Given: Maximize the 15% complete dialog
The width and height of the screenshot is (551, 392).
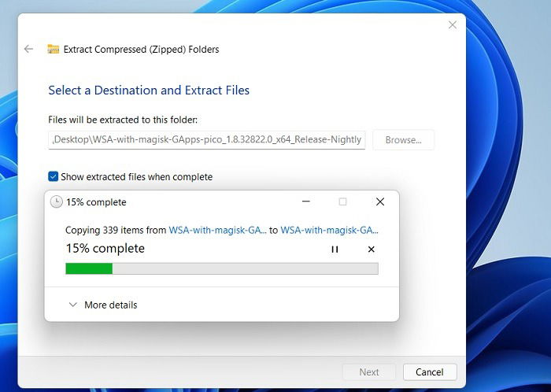Looking at the screenshot, I should 342,202.
